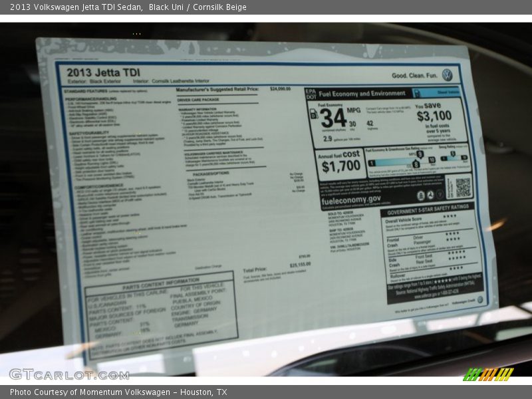Click the Smog Rating scale
Viewport: 532px width, 399px height.
pos(454,158)
